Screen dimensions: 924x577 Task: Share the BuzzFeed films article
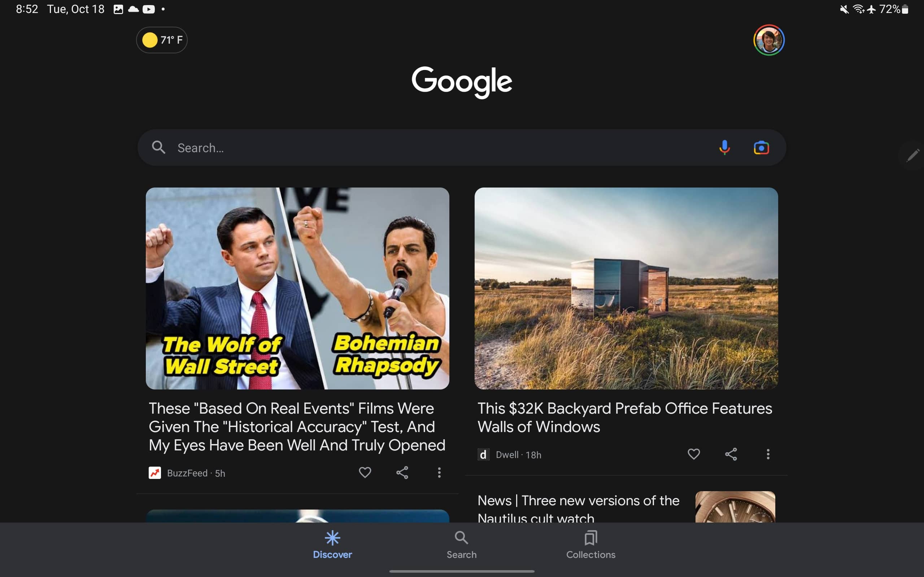tap(402, 472)
